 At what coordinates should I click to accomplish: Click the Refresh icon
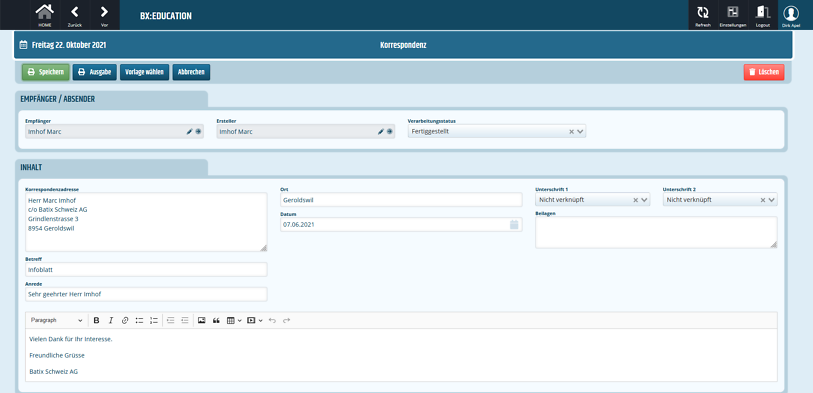coord(703,15)
